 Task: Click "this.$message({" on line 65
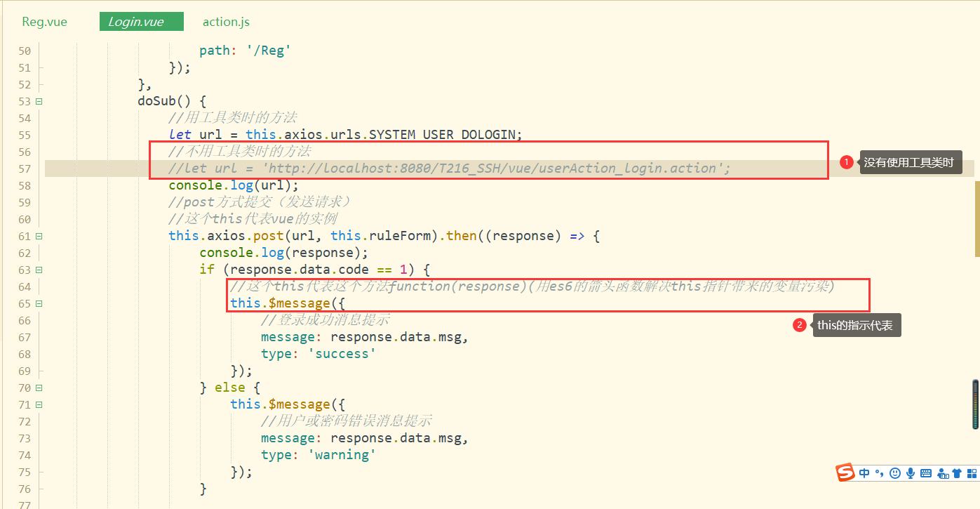click(288, 303)
